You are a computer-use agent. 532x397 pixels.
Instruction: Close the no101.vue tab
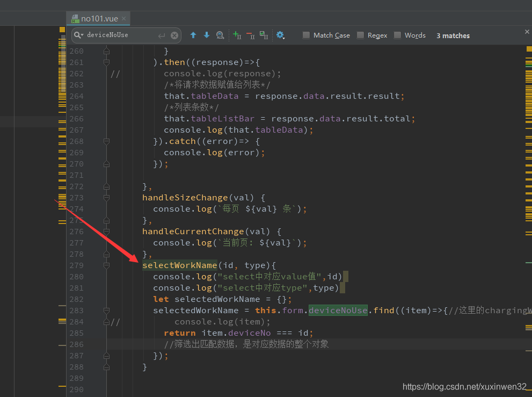[x=124, y=18]
